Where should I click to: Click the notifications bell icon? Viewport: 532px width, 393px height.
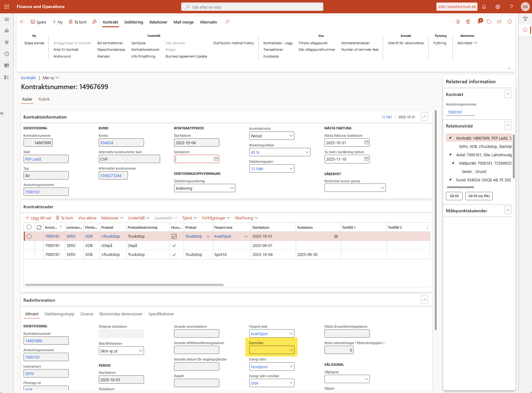[x=484, y=7]
